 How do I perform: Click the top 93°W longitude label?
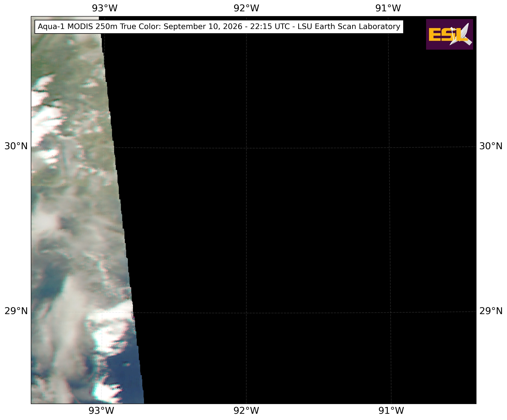click(105, 8)
